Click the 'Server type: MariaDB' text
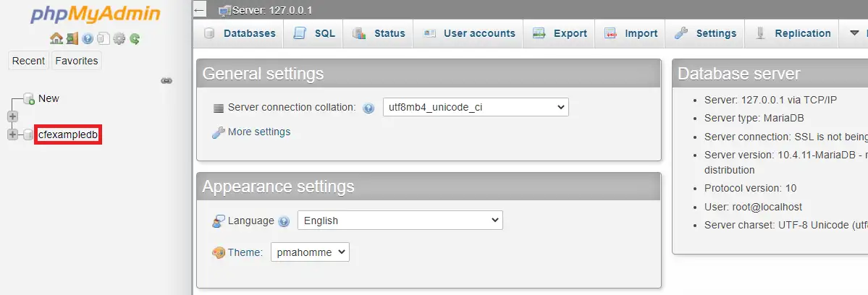The width and height of the screenshot is (868, 295). point(754,119)
